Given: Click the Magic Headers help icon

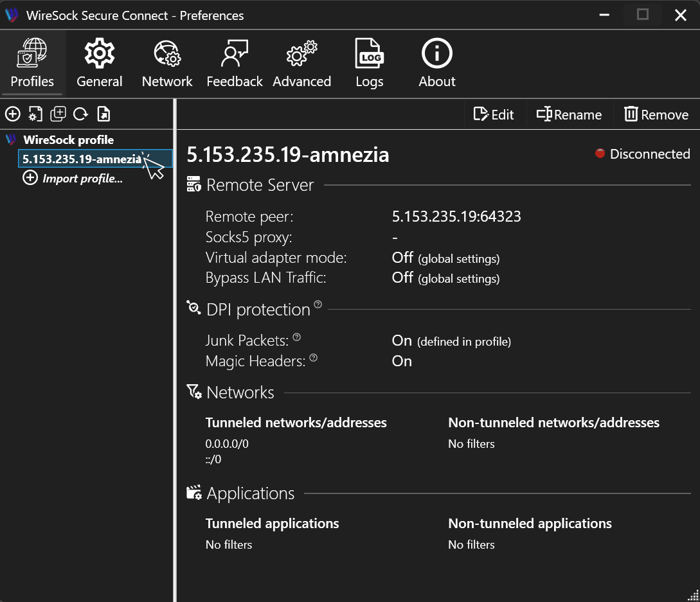Looking at the screenshot, I should pyautogui.click(x=313, y=357).
